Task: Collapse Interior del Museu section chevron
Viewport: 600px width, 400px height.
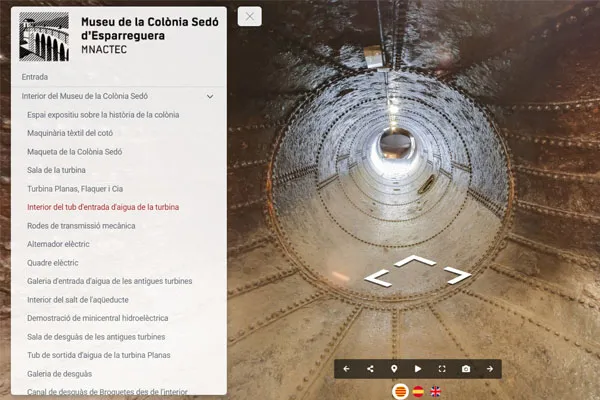Action: 210,96
